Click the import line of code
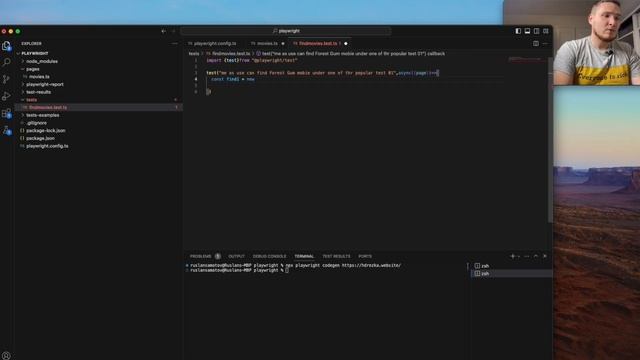Screen dimensions: 640x360 coord(252,60)
